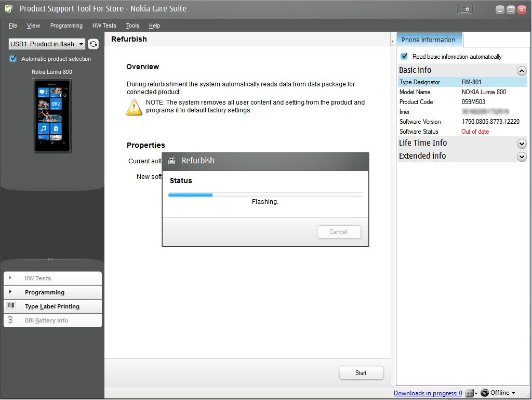The height and width of the screenshot is (400, 532).
Task: Click the globe icon next to Offline
Action: tap(485, 393)
